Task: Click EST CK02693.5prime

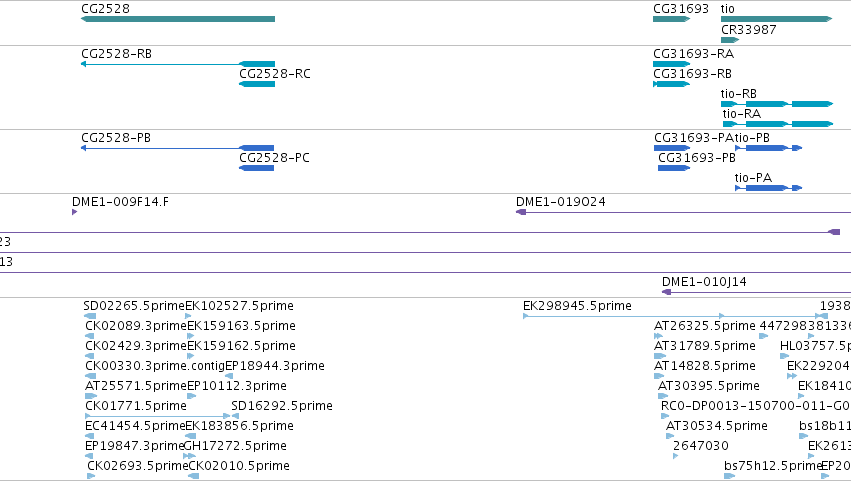Action: pyautogui.click(x=137, y=466)
